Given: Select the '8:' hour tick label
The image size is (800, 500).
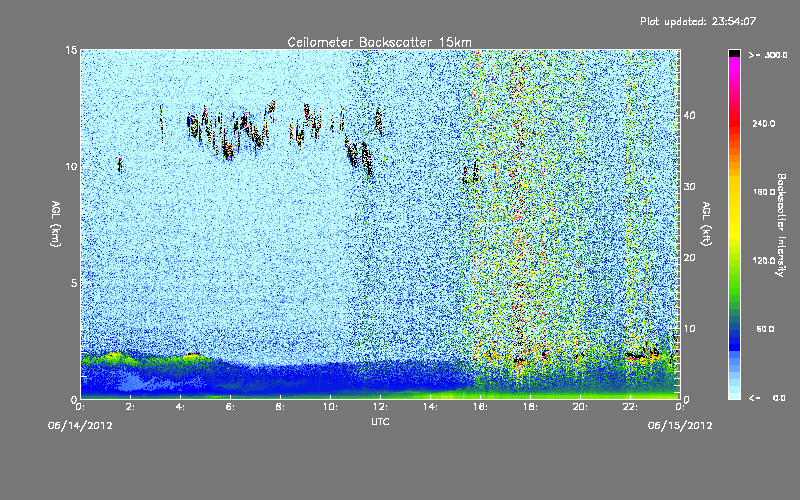Looking at the screenshot, I should (280, 407).
